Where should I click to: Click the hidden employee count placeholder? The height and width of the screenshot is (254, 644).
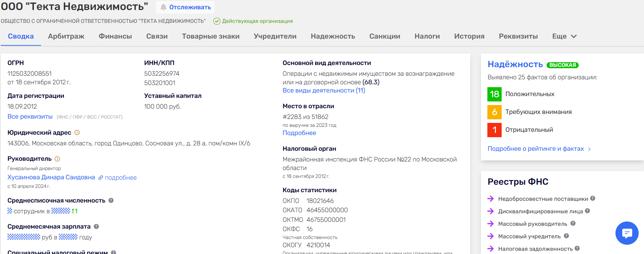[x=10, y=211]
